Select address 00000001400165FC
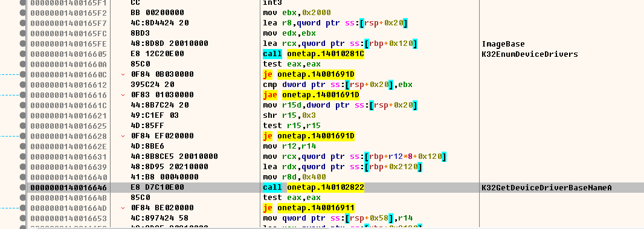 click(69, 33)
